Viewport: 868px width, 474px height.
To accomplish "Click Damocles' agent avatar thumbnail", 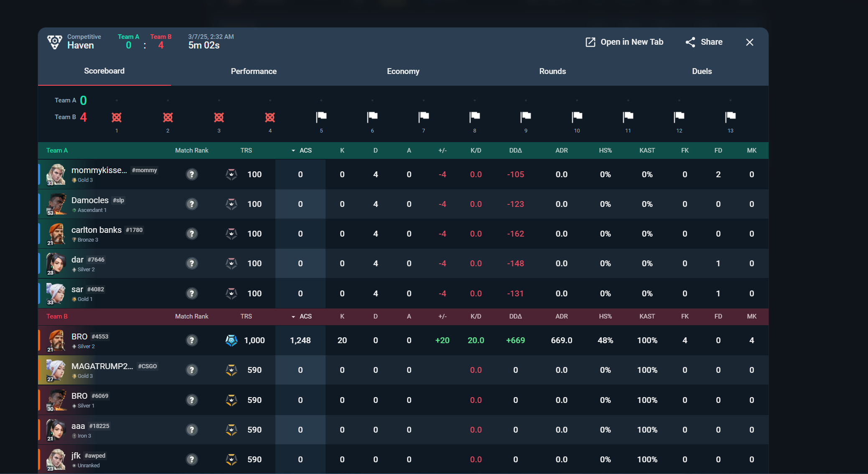I will pos(56,204).
